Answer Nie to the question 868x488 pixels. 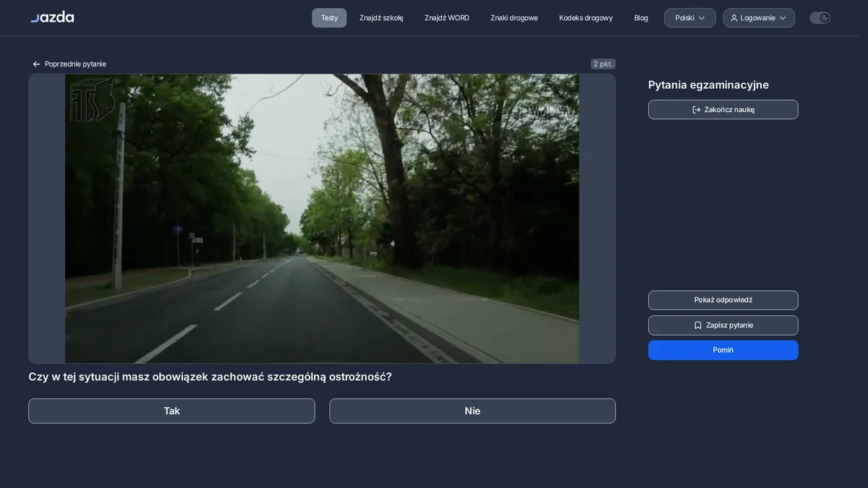click(472, 411)
